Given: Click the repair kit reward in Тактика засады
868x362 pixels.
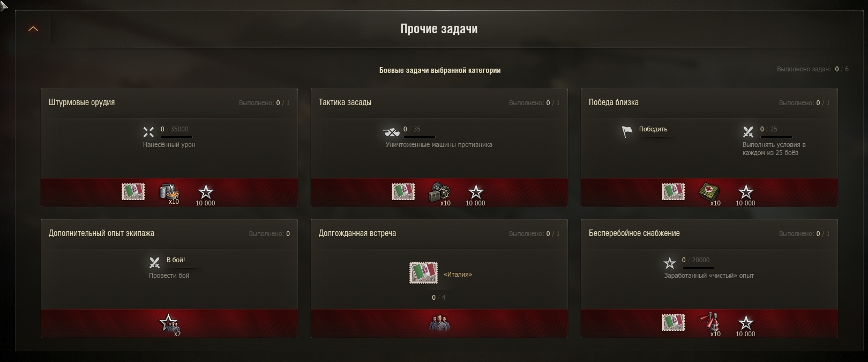Looking at the screenshot, I should [x=439, y=192].
